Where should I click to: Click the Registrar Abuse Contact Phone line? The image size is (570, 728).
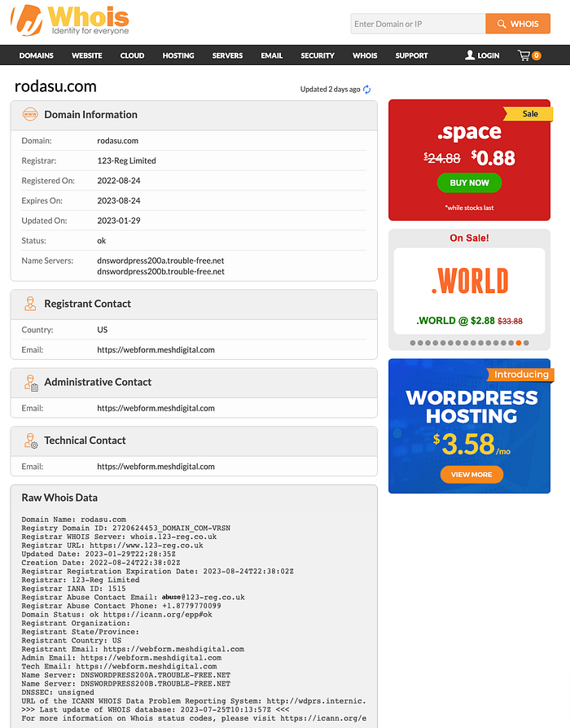pyautogui.click(x=121, y=606)
